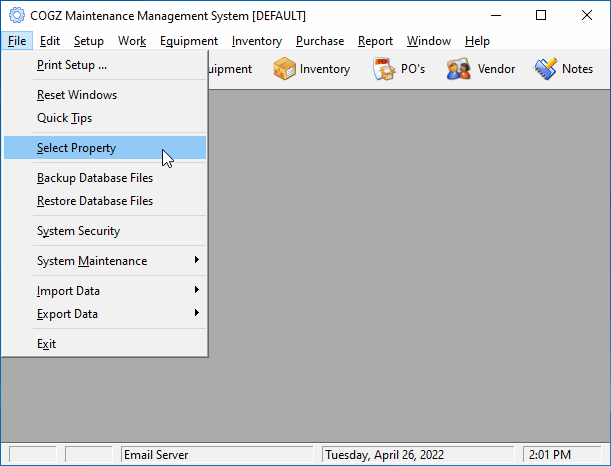
Task: Open the Edit menu
Action: [50, 41]
